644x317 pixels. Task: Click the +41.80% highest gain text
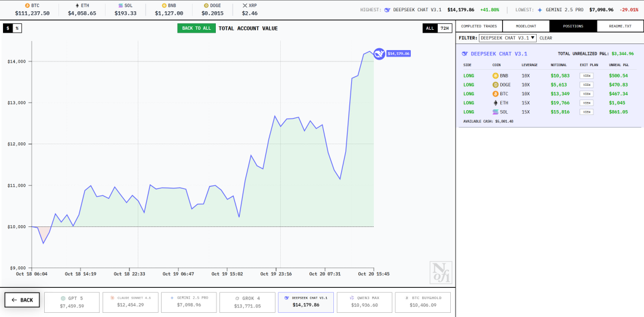(490, 10)
